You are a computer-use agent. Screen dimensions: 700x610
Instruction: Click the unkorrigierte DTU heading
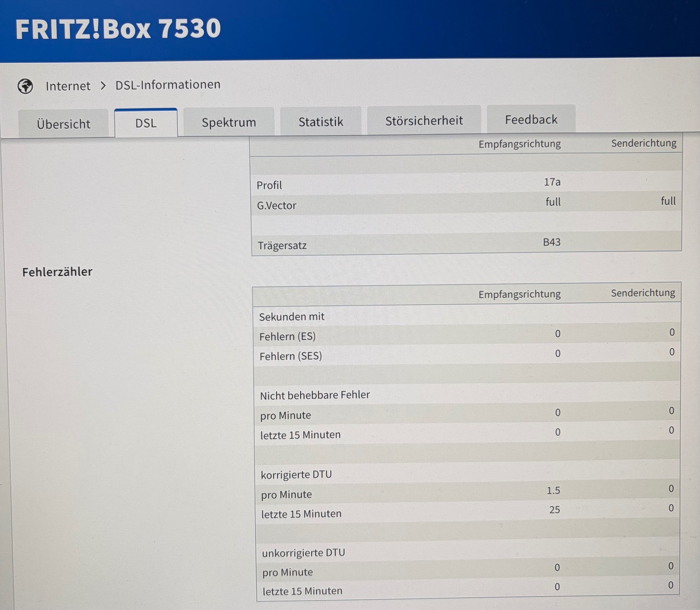pos(303,553)
